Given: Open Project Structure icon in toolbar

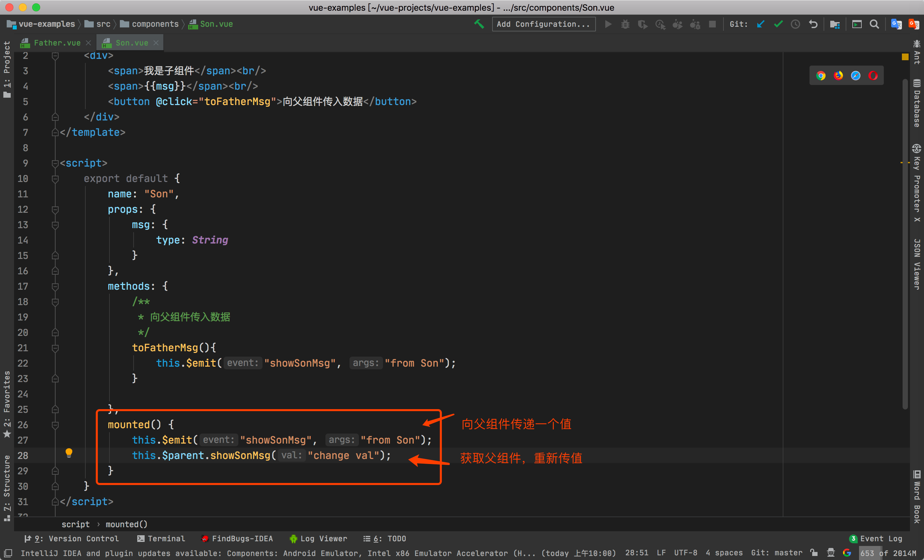Looking at the screenshot, I should (x=835, y=24).
